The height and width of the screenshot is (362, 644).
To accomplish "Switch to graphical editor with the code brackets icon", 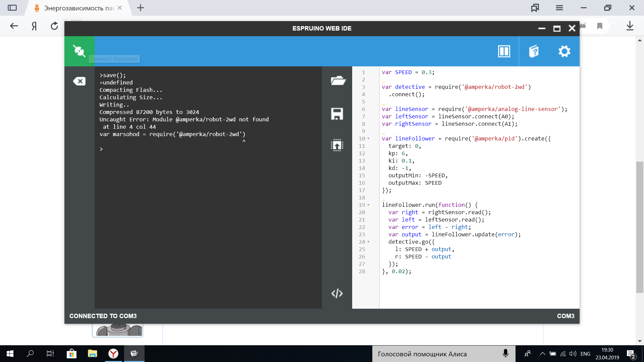I will click(337, 293).
